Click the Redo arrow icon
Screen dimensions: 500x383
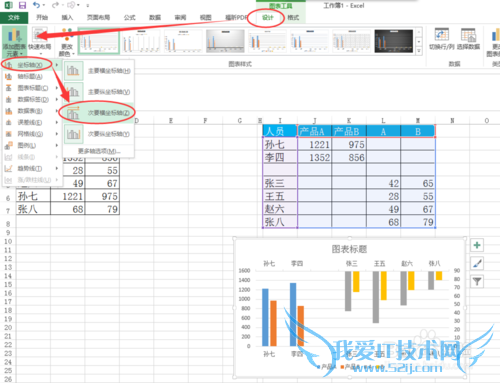coord(55,5)
